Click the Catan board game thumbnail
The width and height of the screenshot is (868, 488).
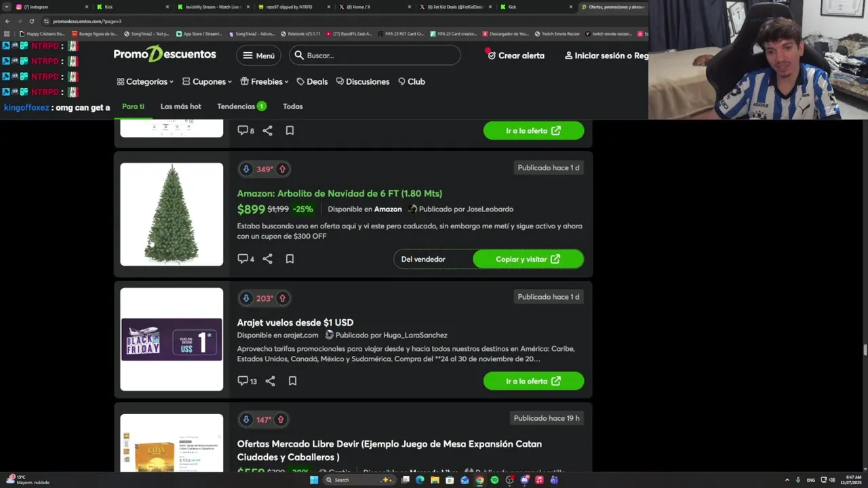click(172, 443)
